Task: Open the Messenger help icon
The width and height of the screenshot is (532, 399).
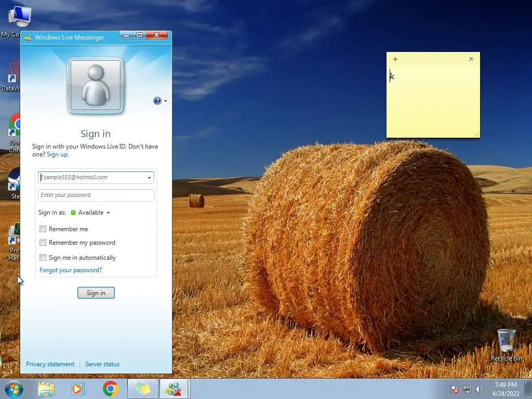Action: click(157, 101)
